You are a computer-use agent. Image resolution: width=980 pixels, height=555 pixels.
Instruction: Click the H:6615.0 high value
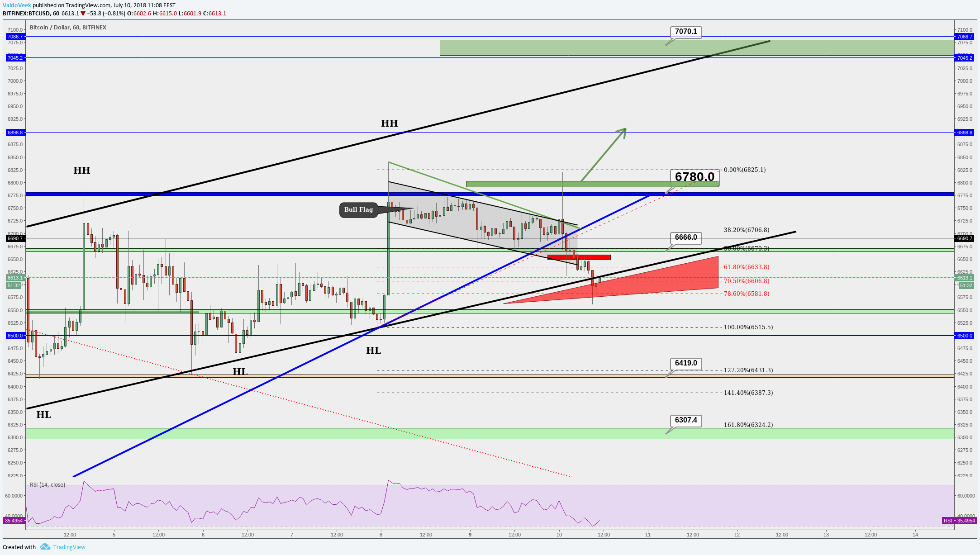click(x=165, y=14)
